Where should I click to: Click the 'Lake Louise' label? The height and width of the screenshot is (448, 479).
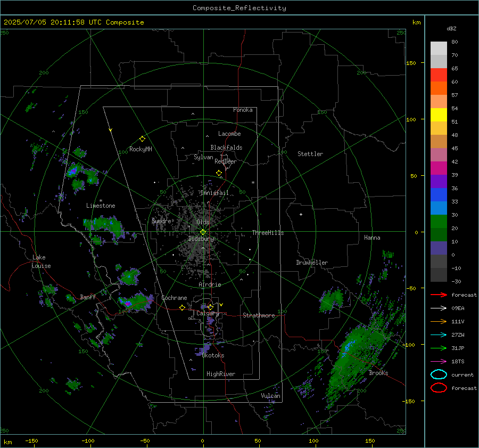pyautogui.click(x=41, y=262)
